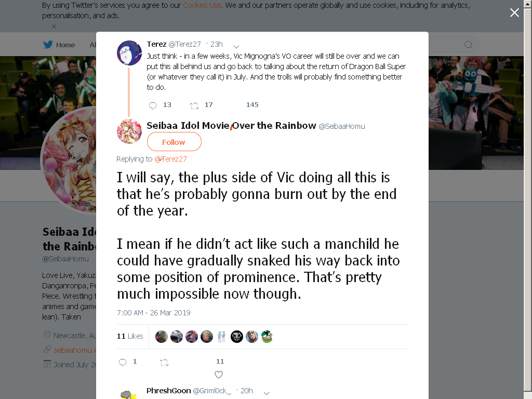This screenshot has width=532, height=399.
Task: Open the dropdown chevron on Terez's tweet
Action: click(236, 46)
